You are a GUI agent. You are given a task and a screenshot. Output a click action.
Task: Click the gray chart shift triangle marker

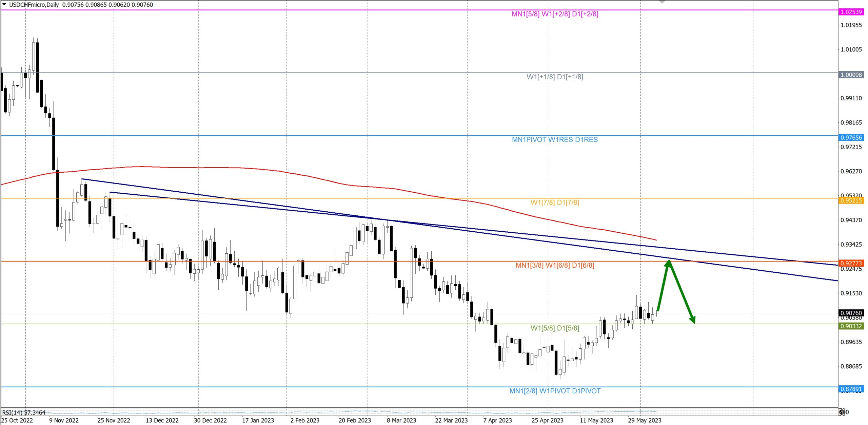click(x=662, y=2)
